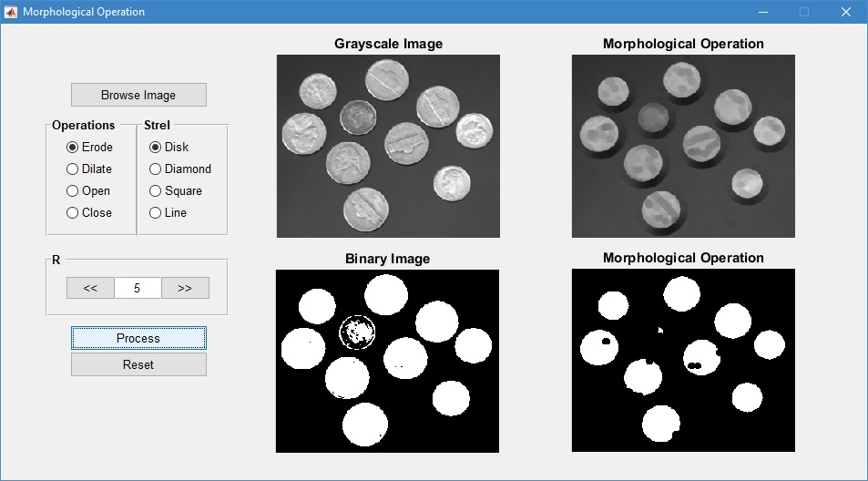Select the Open morphological operation
Image resolution: width=868 pixels, height=481 pixels.
[73, 190]
